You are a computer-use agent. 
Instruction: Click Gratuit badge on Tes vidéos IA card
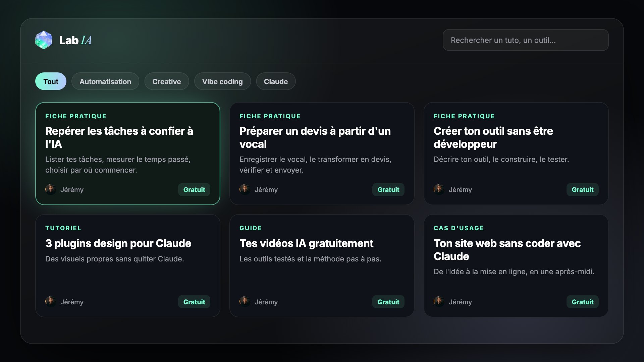[x=388, y=302]
